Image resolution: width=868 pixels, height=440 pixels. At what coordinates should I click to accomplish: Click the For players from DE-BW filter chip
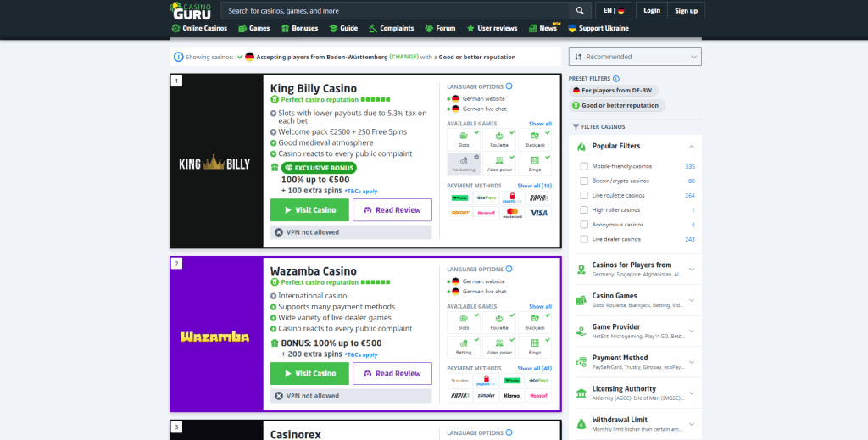(x=614, y=90)
